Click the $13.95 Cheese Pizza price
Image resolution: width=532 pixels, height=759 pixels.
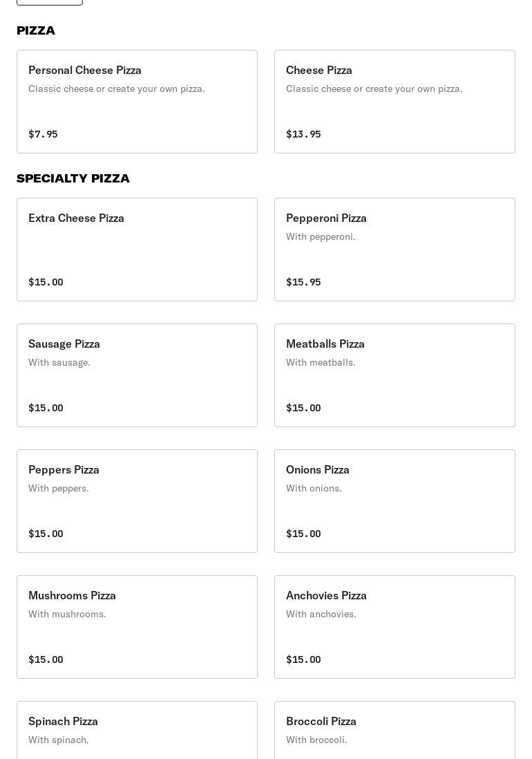[x=303, y=134]
